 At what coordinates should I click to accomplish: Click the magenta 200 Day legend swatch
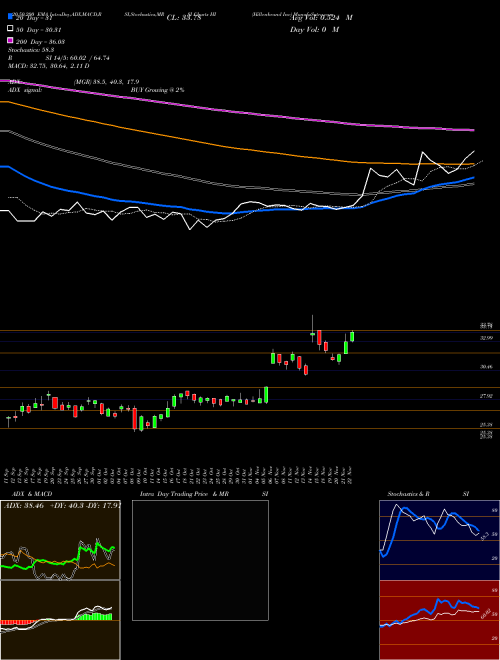point(10,40)
